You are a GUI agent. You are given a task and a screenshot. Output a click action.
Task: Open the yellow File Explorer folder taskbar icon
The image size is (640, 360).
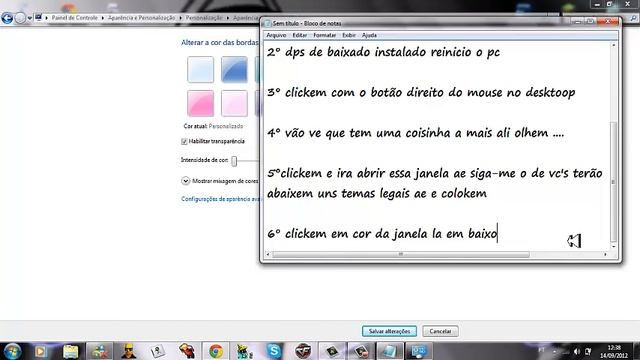click(70, 351)
